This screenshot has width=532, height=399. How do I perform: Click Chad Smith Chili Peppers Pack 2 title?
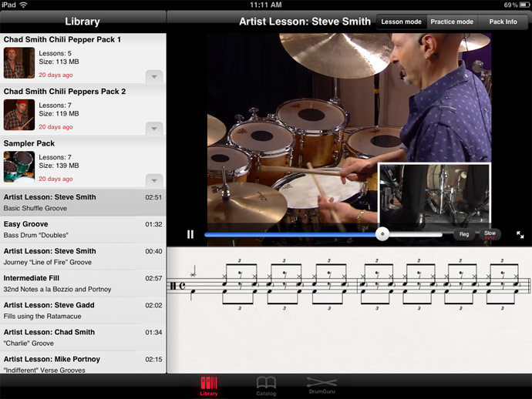tap(65, 92)
